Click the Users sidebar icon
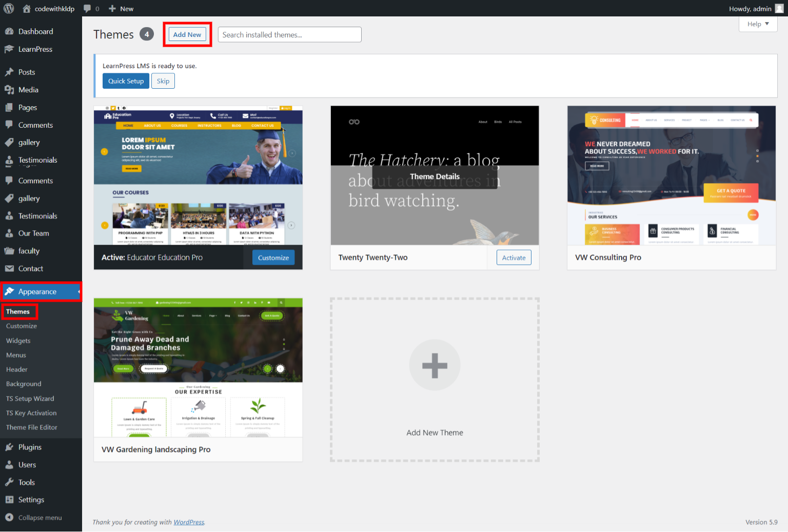The image size is (788, 532). (x=9, y=465)
